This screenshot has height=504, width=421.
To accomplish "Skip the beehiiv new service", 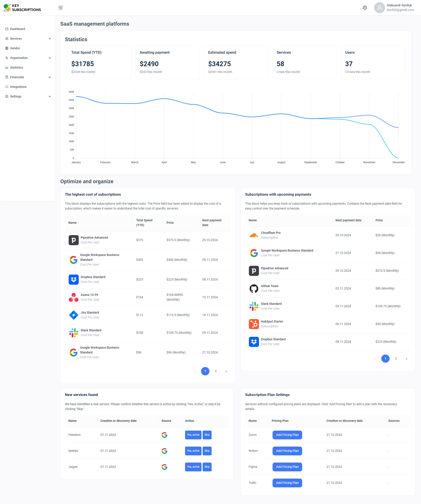I will (207, 451).
